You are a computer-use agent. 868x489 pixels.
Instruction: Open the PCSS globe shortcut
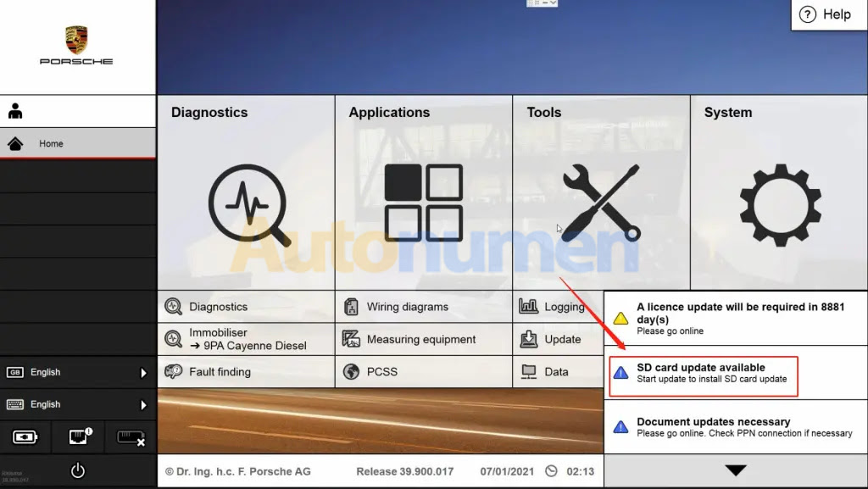(381, 371)
